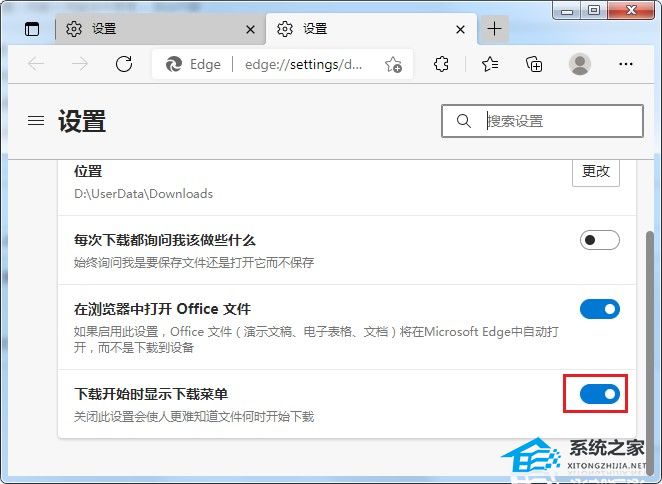Click the 更改 location button
The image size is (662, 484).
(x=596, y=171)
